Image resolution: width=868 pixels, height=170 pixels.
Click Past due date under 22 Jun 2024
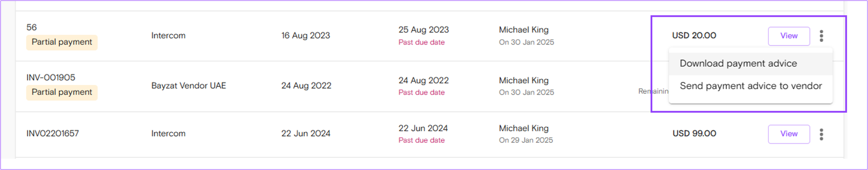tap(421, 140)
